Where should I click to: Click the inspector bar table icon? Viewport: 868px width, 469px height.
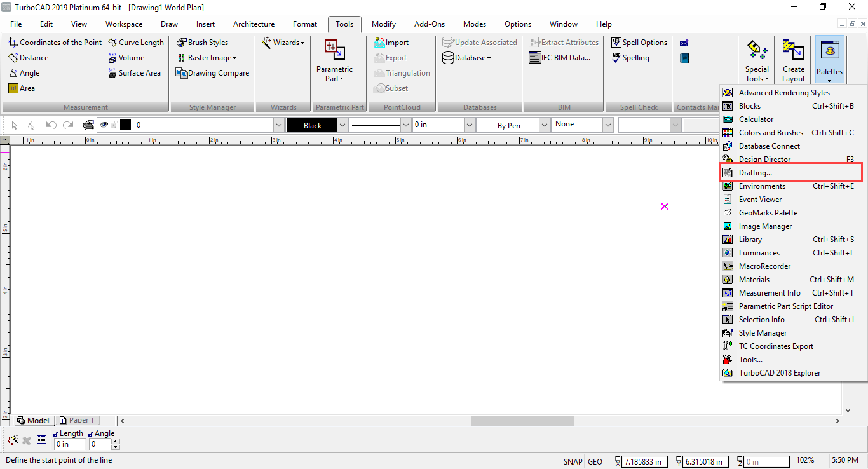(42, 440)
